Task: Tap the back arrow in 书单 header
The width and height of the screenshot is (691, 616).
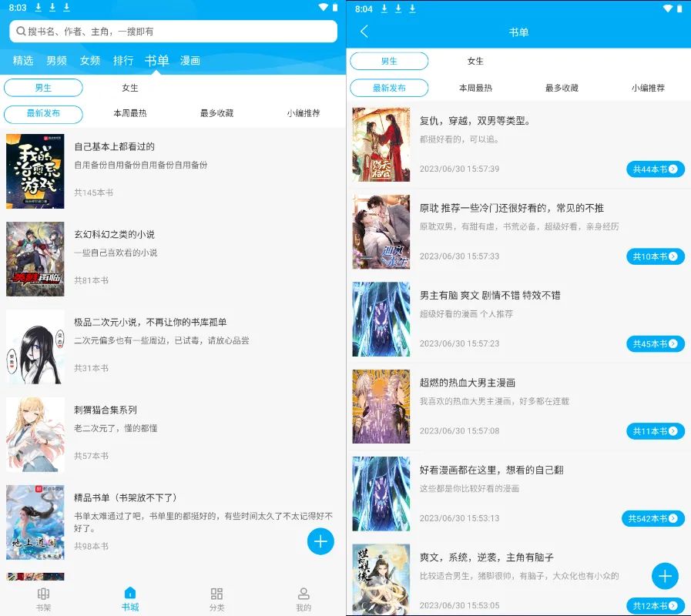Action: [x=364, y=32]
